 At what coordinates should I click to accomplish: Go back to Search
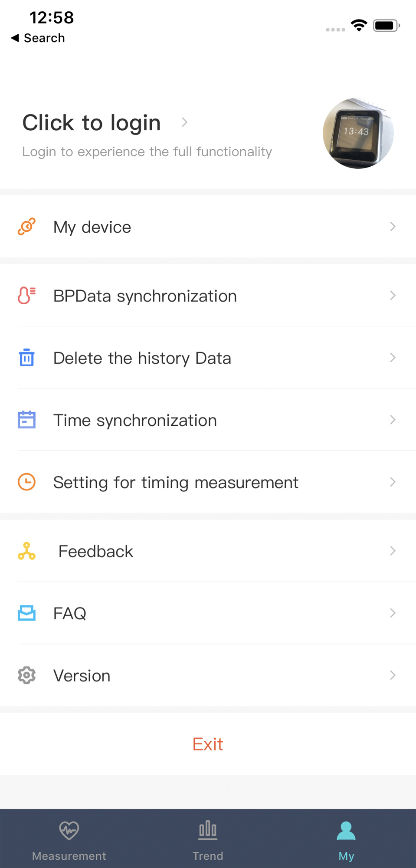[38, 38]
